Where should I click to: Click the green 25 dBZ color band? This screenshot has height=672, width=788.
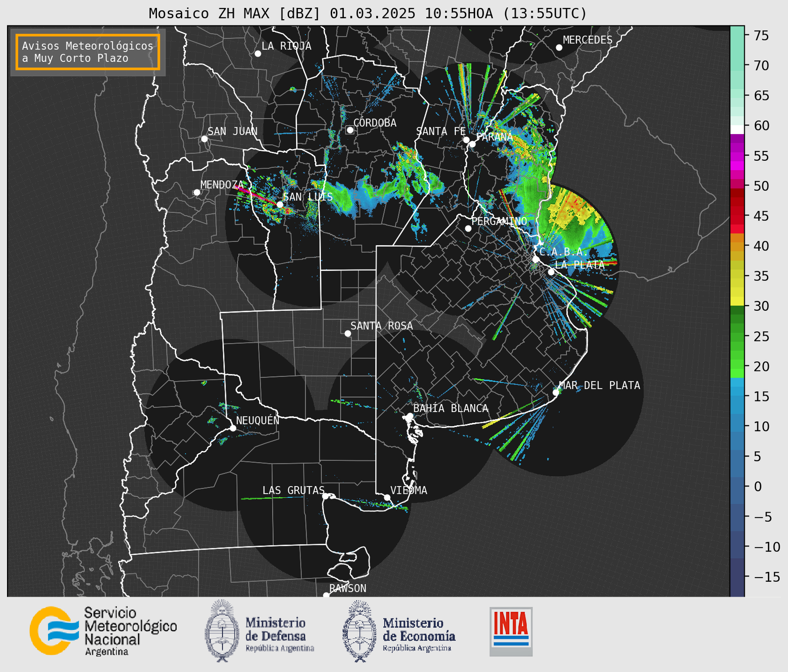click(737, 336)
